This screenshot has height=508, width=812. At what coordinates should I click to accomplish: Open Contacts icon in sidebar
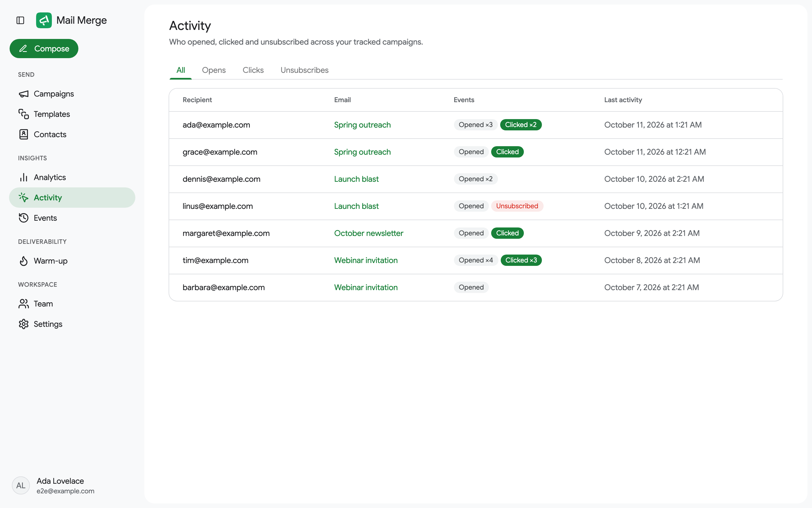(23, 134)
